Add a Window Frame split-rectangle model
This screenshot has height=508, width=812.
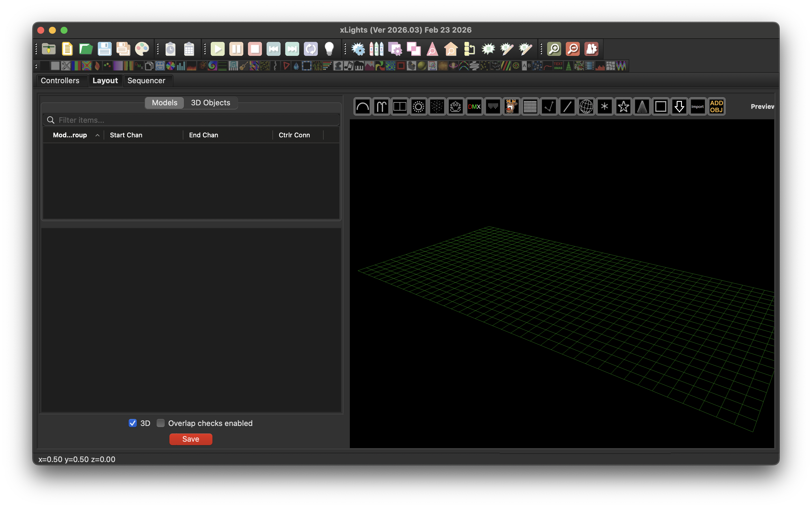[x=400, y=107]
